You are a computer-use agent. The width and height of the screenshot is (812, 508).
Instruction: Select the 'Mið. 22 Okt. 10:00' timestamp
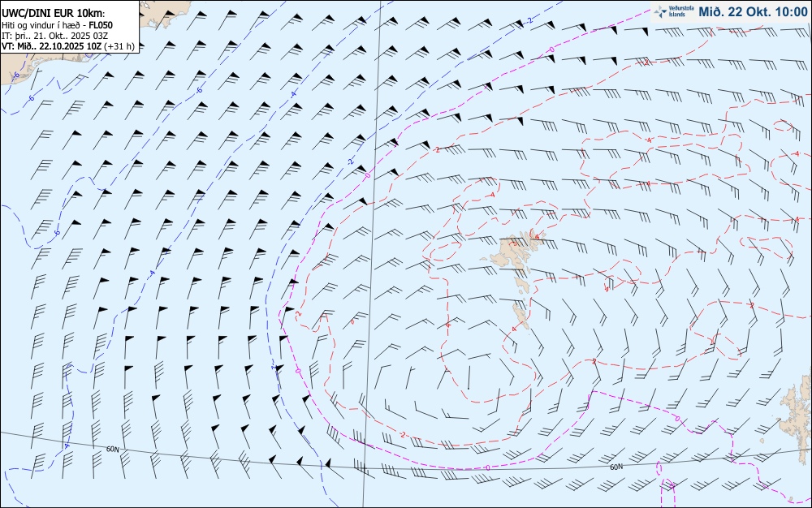point(753,11)
